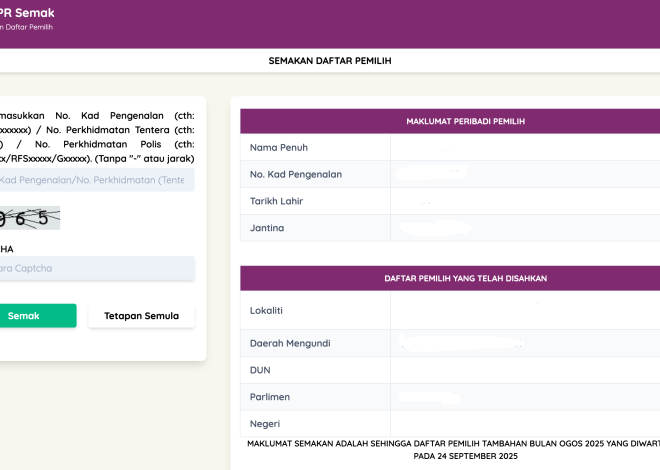Click the ID entry instruction paragraph
660x470 pixels.
tap(97, 135)
